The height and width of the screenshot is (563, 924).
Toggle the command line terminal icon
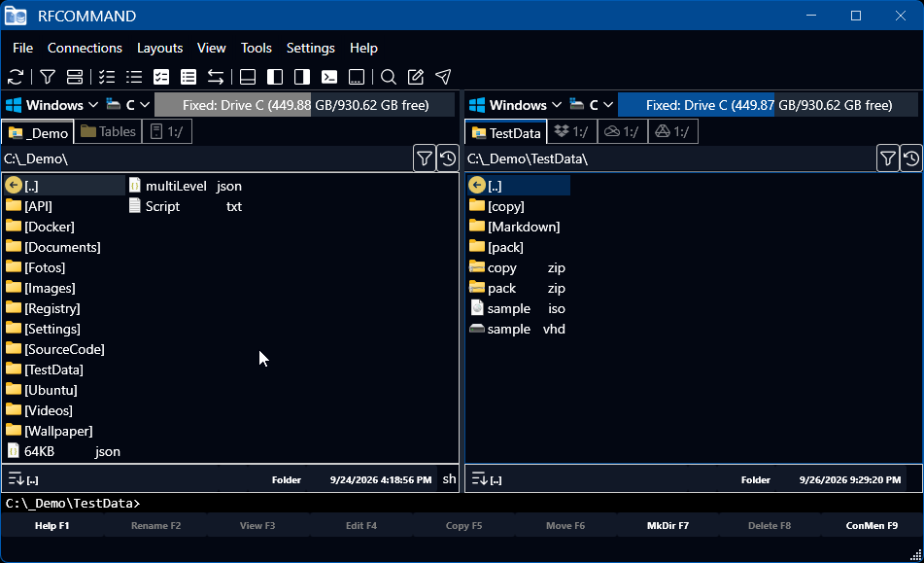click(329, 77)
